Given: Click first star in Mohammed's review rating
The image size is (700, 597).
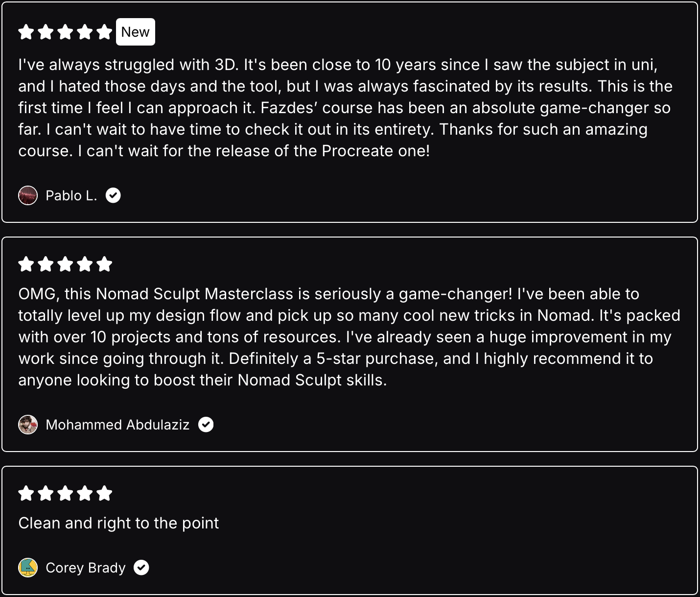Looking at the screenshot, I should pos(26,264).
